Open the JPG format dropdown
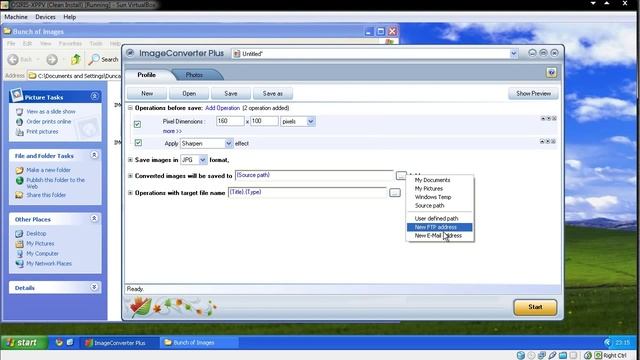 203,160
